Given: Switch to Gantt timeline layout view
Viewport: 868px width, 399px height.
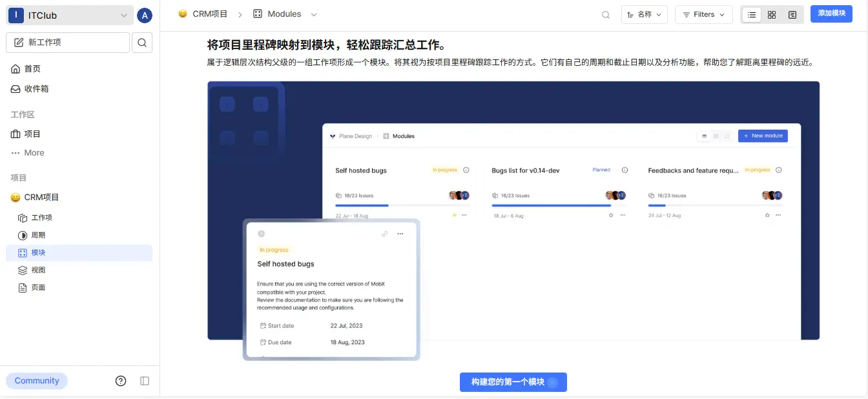Looking at the screenshot, I should click(x=792, y=15).
